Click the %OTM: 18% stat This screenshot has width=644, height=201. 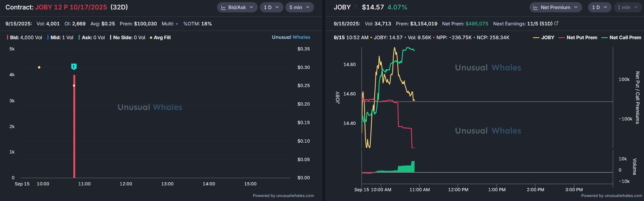[197, 24]
